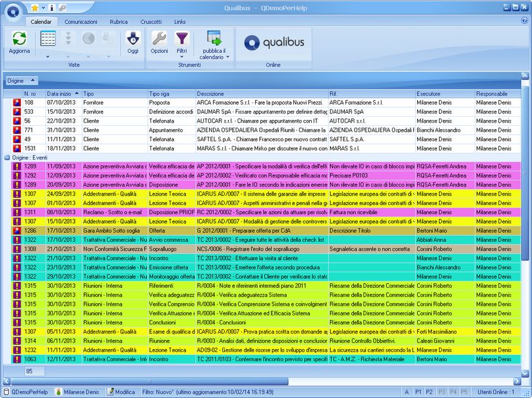Refresh the calendar with the Aggiorna icon
Image resolution: width=532 pixels, height=398 pixels.
click(19, 38)
